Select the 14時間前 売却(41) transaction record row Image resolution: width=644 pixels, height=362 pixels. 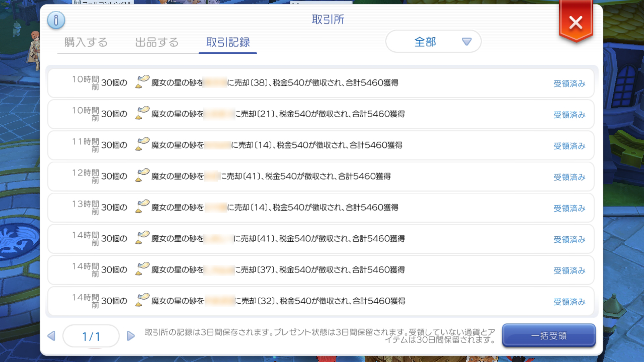coord(320,239)
